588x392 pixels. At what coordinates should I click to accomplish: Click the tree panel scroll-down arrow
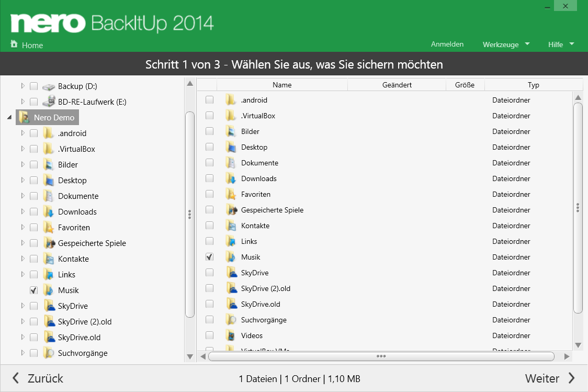click(190, 356)
